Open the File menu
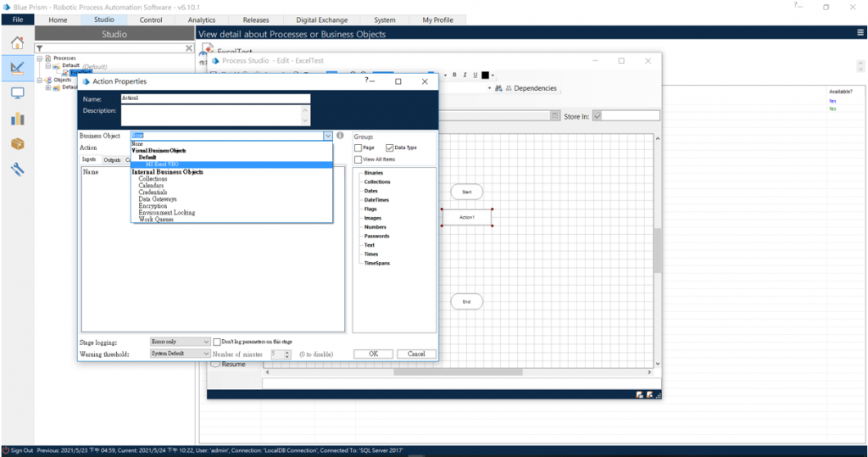The width and height of the screenshot is (868, 457). tap(18, 20)
